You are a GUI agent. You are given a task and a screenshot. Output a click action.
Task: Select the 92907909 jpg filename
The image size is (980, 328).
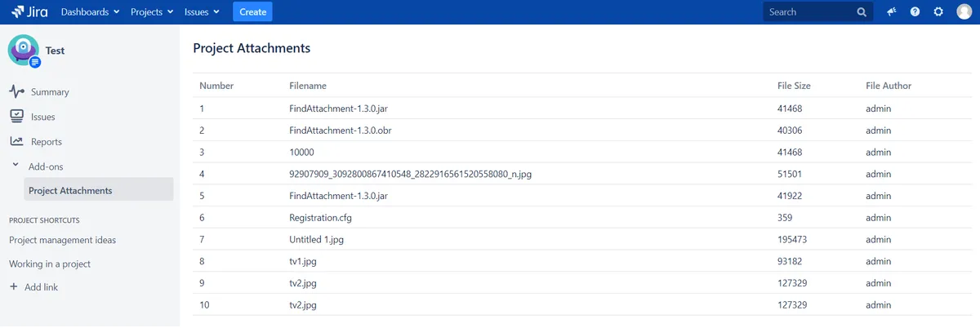[411, 174]
